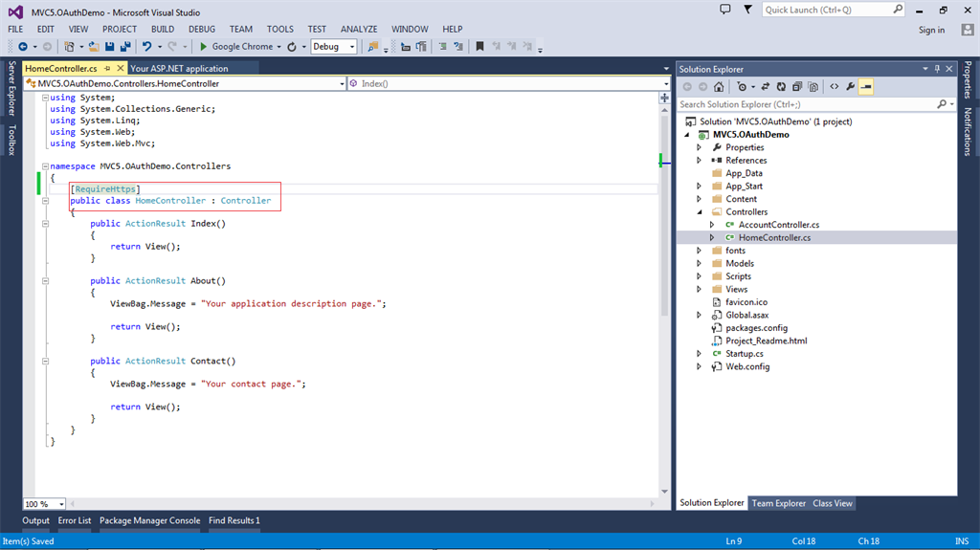Start debugging with the green play button
The image size is (980, 550).
(203, 46)
